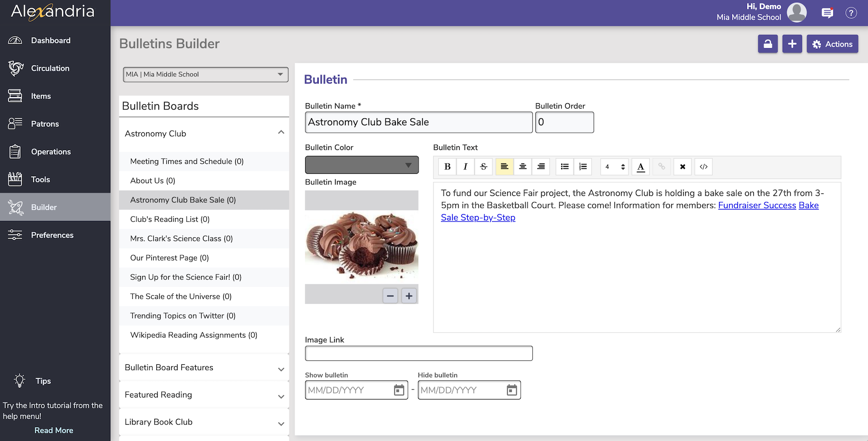Image resolution: width=868 pixels, height=441 pixels.
Task: Open the HTML code view of bulletin text
Action: [703, 166]
